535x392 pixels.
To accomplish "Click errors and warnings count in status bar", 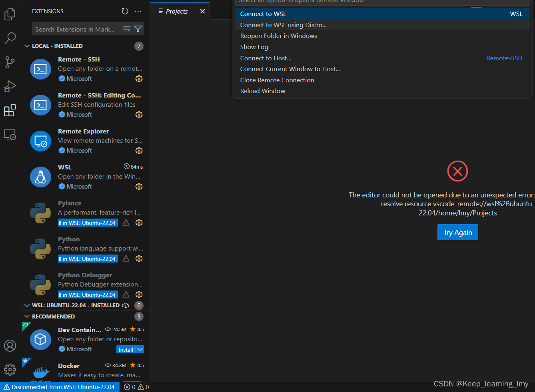I will point(136,387).
